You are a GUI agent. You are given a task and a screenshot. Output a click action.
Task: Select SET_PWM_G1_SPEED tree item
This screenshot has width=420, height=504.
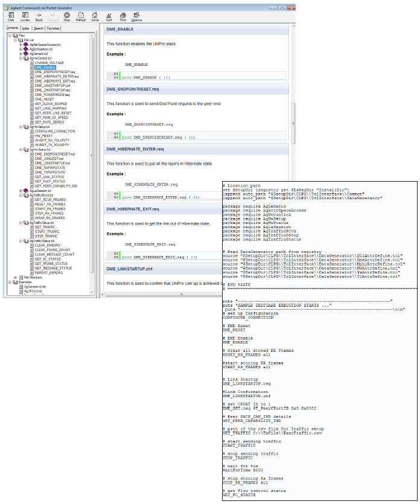click(51, 118)
